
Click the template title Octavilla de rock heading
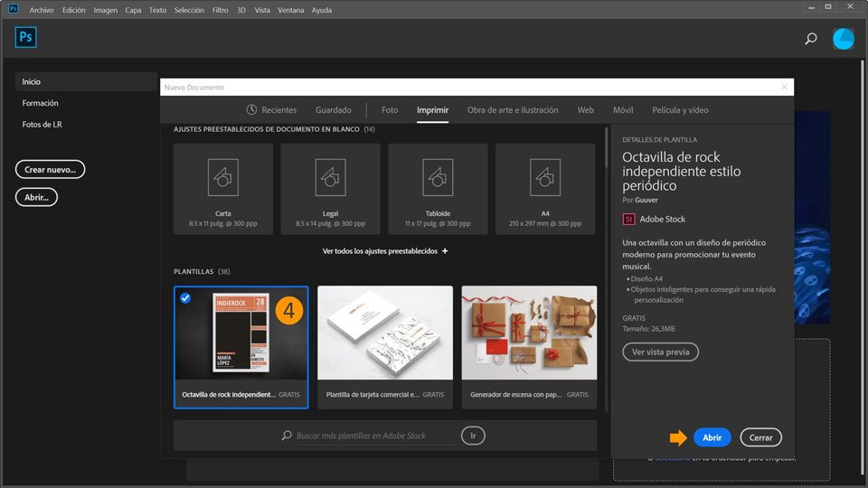682,171
